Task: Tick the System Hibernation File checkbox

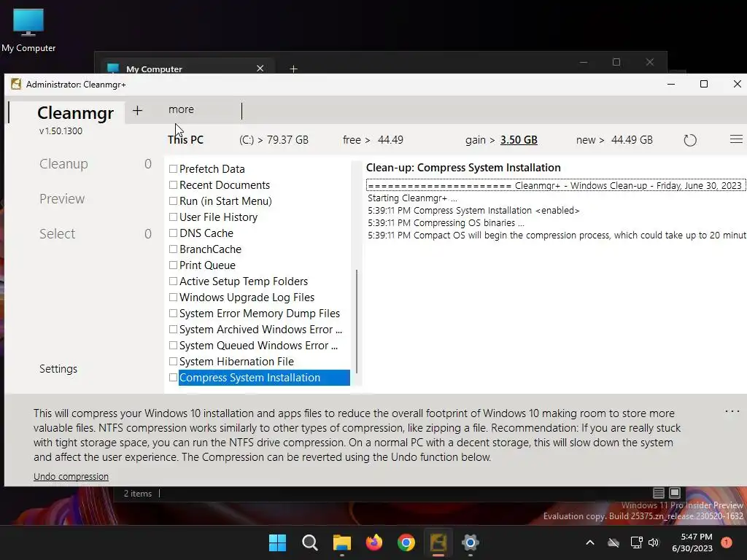Action: click(174, 362)
